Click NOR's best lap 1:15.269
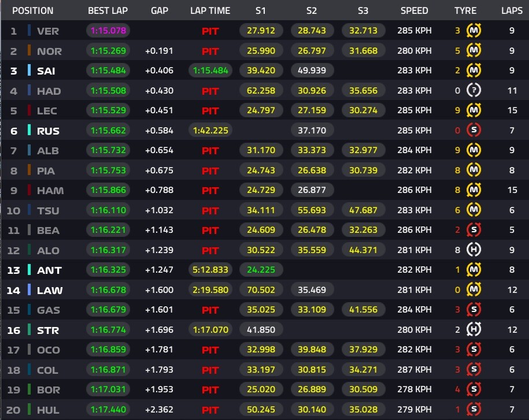Screen dimensions: 529x420 108,51
